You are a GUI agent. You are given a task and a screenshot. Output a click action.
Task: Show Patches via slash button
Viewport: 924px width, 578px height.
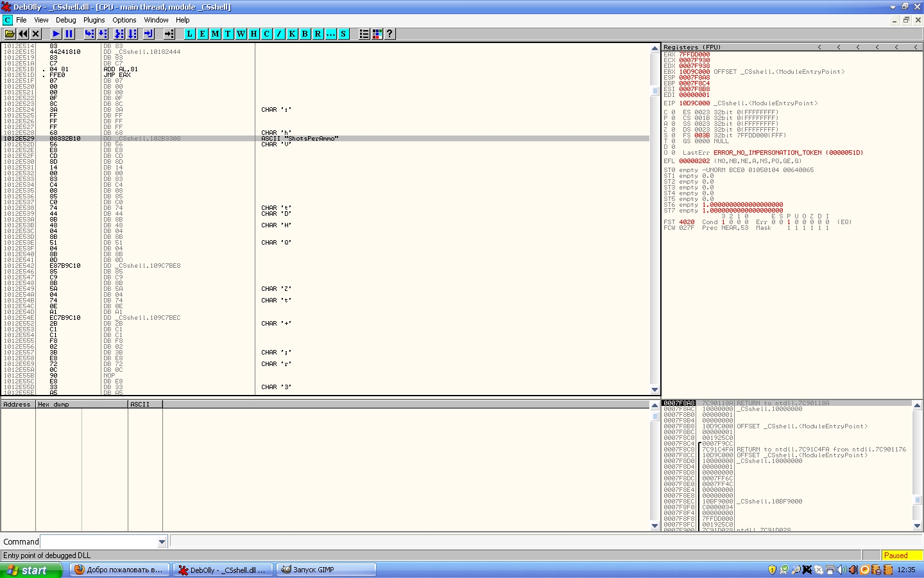click(x=280, y=34)
